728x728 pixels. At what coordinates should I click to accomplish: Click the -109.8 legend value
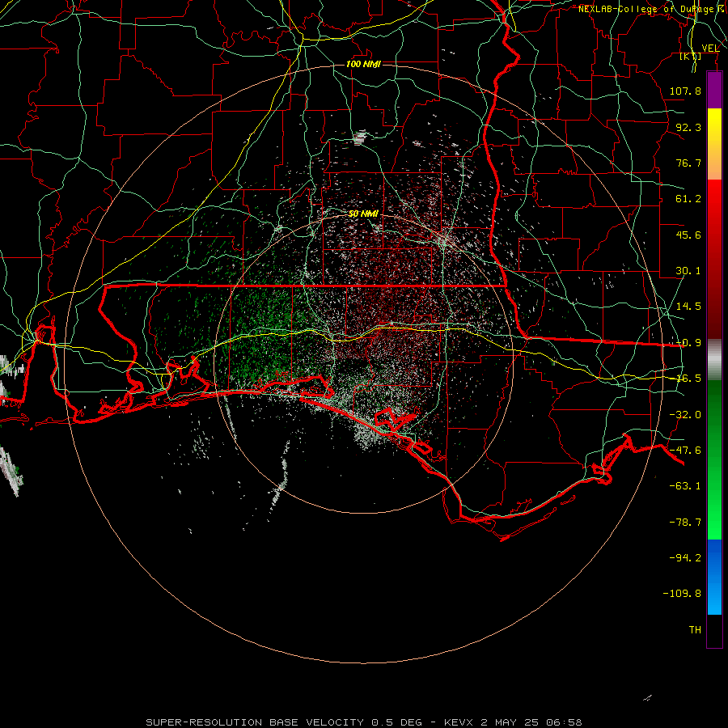point(682,594)
